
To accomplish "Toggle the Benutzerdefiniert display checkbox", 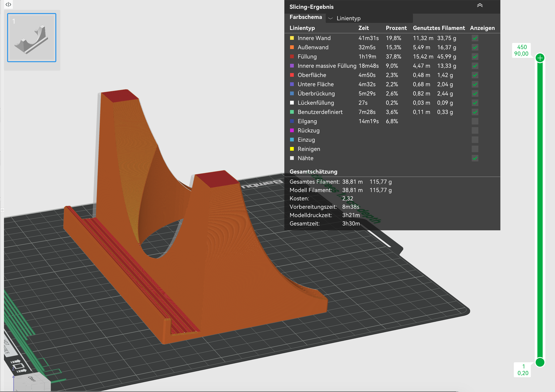I will [x=475, y=112].
